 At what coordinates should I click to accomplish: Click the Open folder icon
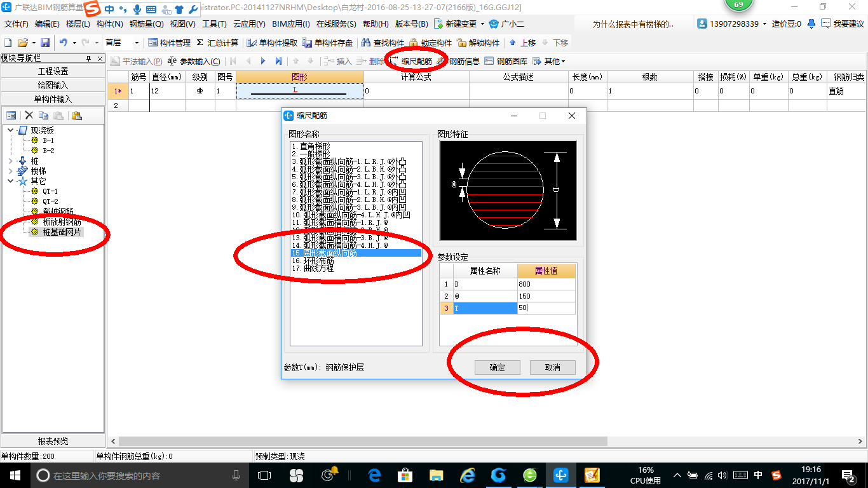[22, 43]
